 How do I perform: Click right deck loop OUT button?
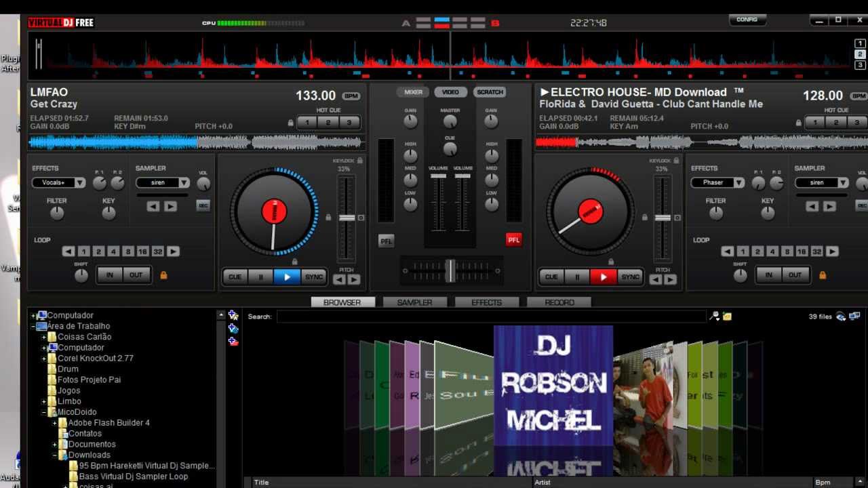tap(795, 275)
